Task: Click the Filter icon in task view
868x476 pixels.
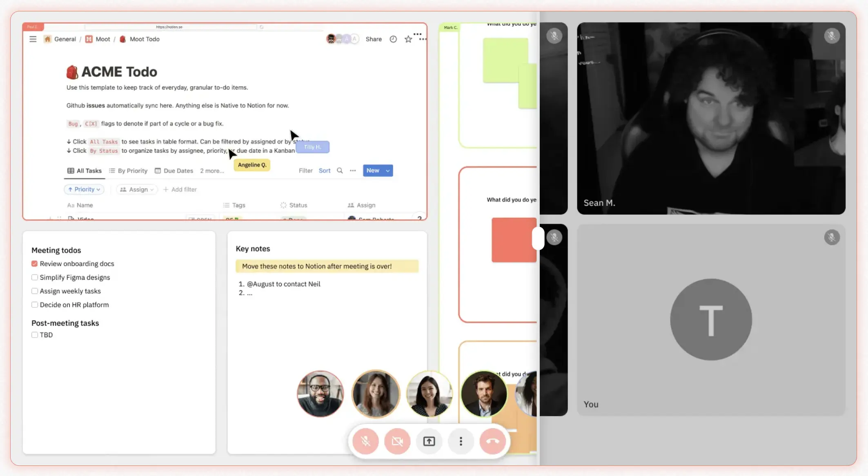Action: (x=305, y=170)
